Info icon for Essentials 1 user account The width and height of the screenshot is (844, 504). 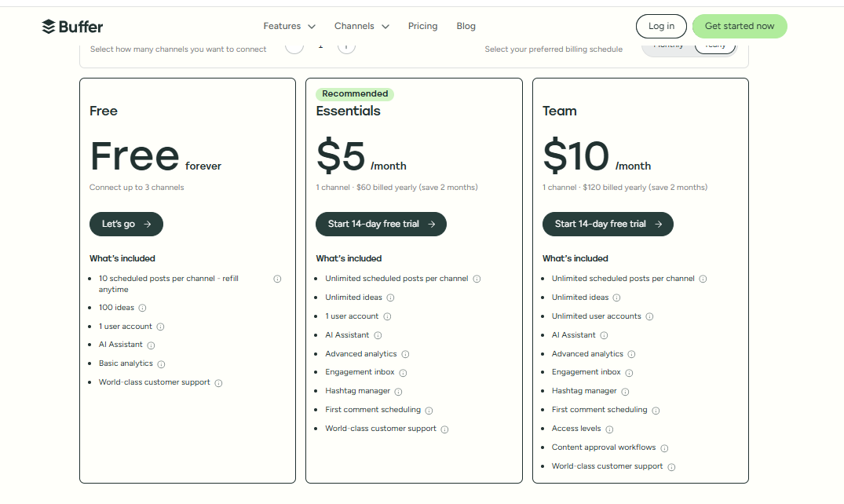387,316
